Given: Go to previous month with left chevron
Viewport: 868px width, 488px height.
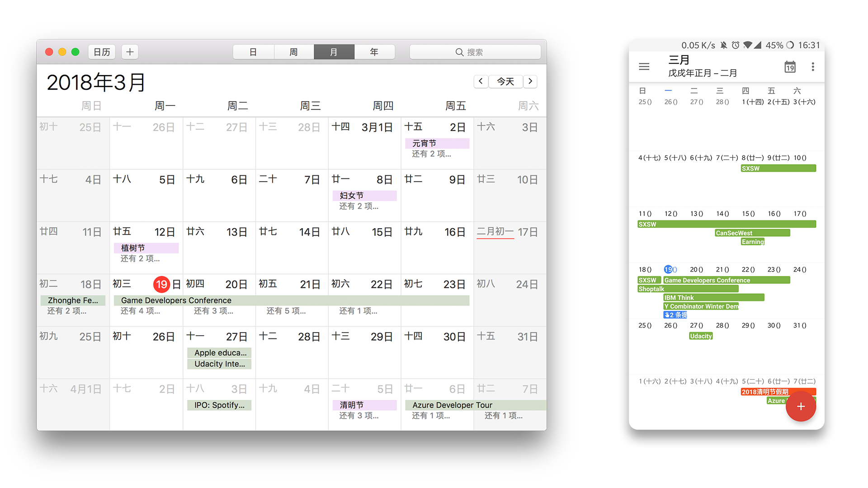Looking at the screenshot, I should click(x=481, y=81).
